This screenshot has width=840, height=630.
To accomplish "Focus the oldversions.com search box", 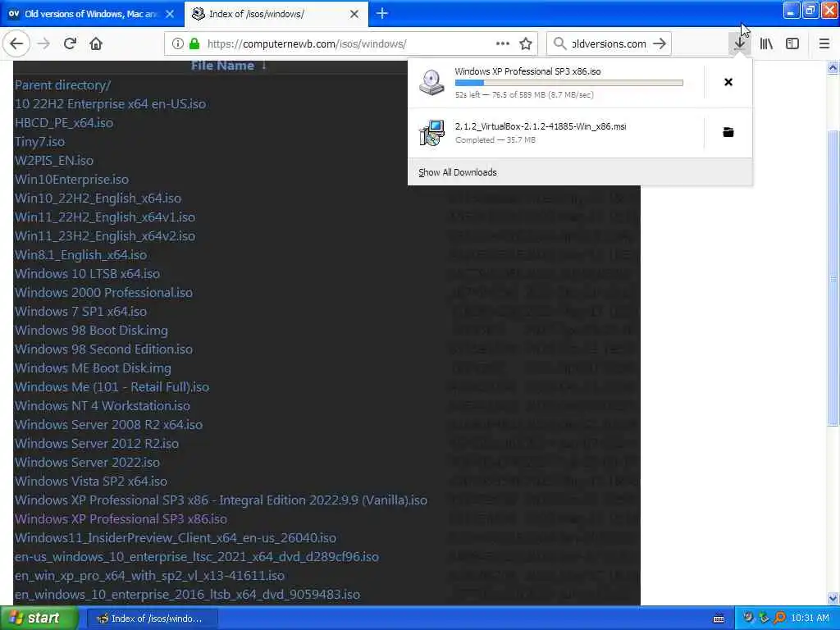I will click(x=609, y=44).
